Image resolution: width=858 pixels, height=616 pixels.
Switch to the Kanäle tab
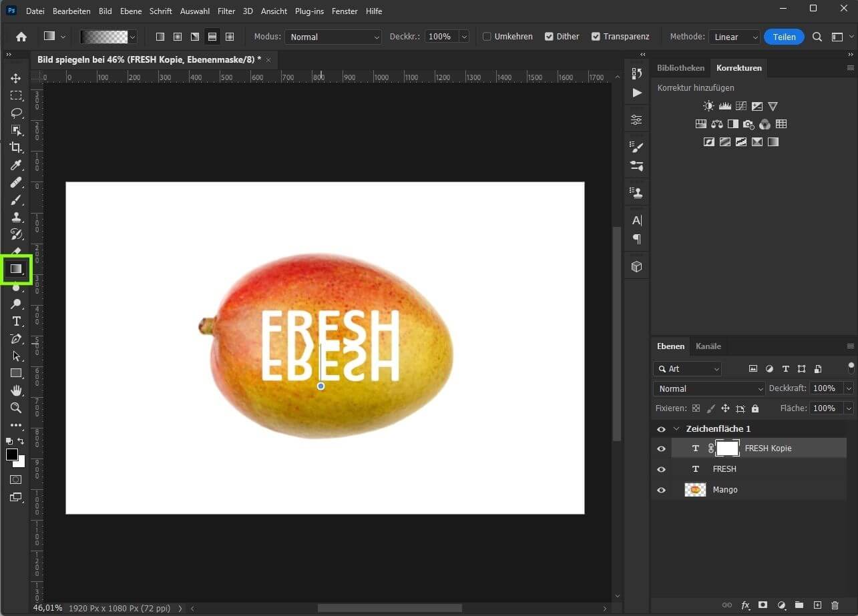coord(708,346)
